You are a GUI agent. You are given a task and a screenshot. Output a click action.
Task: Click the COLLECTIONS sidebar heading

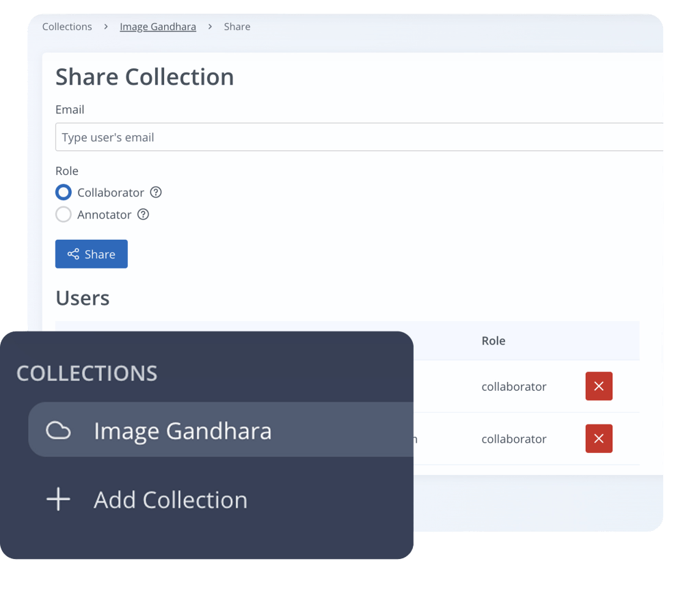87,373
